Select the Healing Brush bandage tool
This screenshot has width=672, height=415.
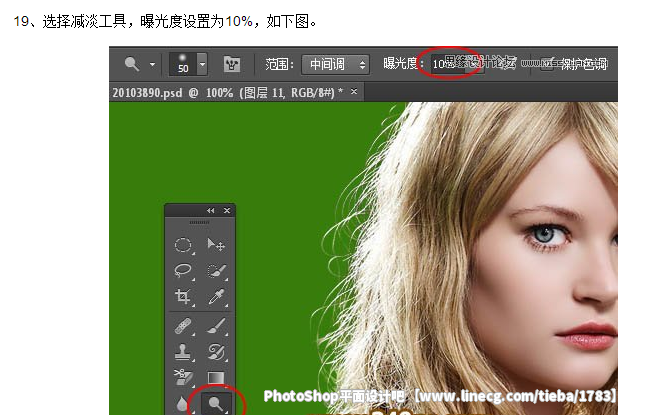(183, 326)
